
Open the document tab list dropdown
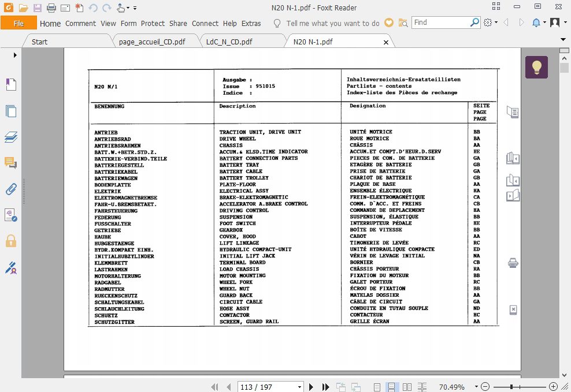click(x=563, y=39)
